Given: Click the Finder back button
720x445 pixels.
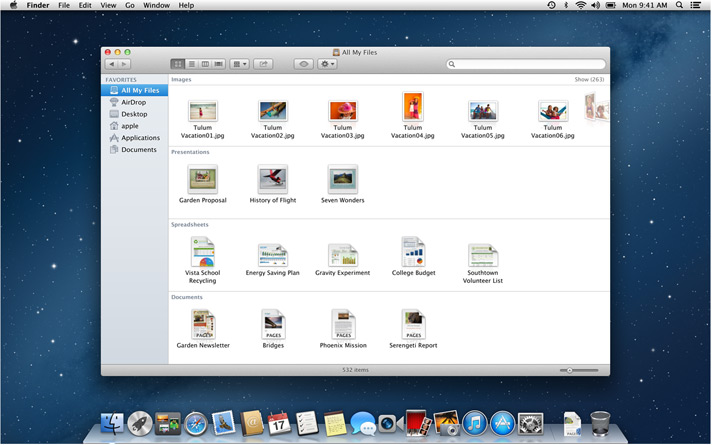Looking at the screenshot, I should point(111,64).
